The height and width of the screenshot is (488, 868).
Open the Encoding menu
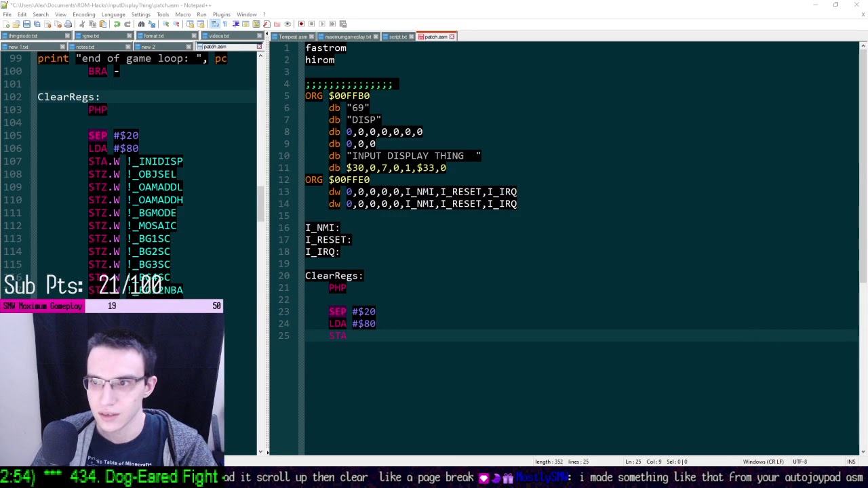tap(83, 14)
